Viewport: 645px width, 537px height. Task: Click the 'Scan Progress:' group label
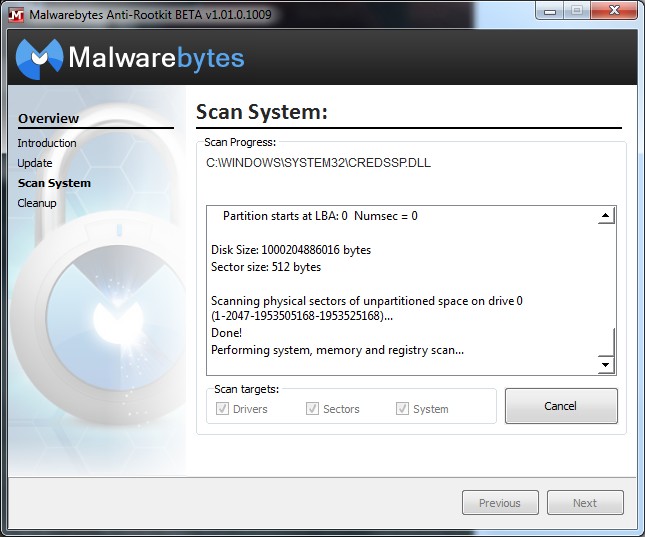240,142
